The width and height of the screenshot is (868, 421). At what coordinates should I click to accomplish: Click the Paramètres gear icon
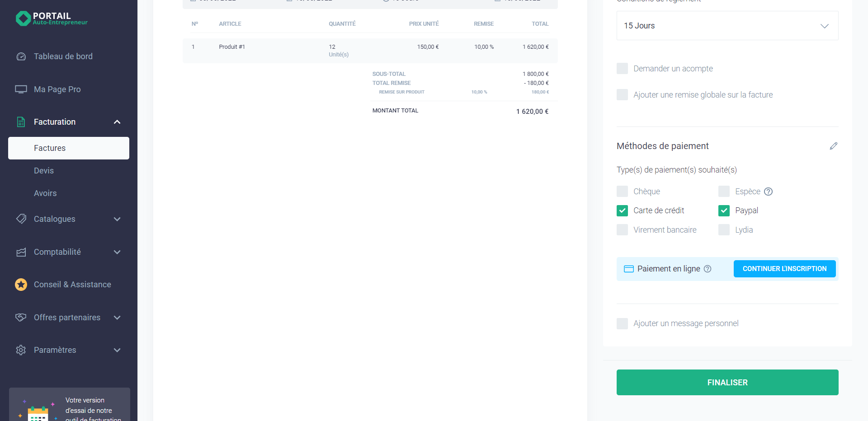[21, 350]
